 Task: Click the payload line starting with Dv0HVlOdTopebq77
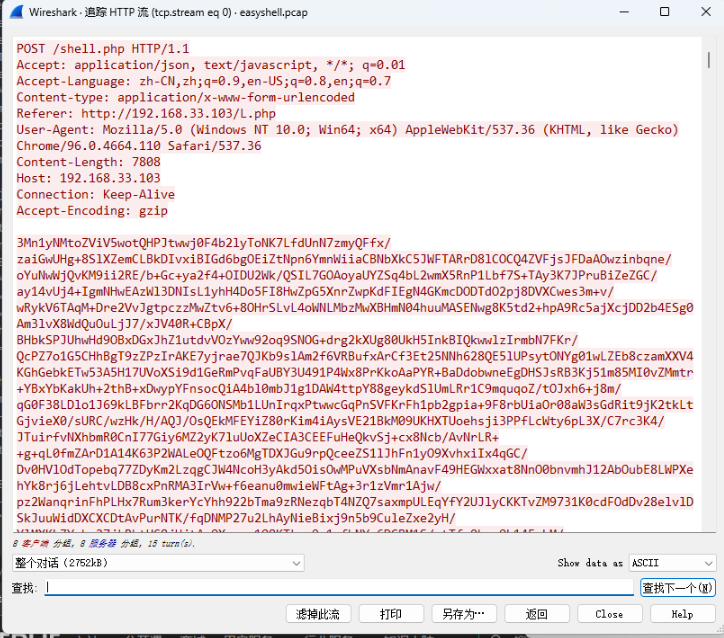355,469
